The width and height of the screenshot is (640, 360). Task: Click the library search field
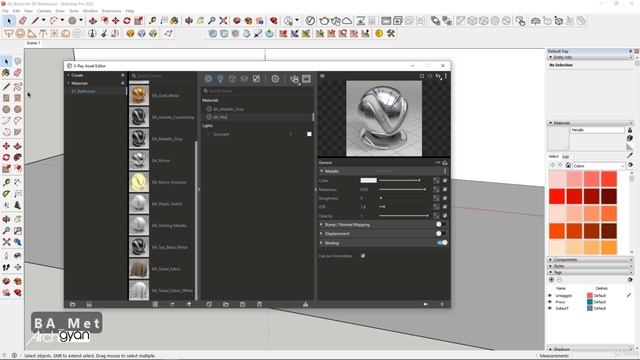[163, 76]
